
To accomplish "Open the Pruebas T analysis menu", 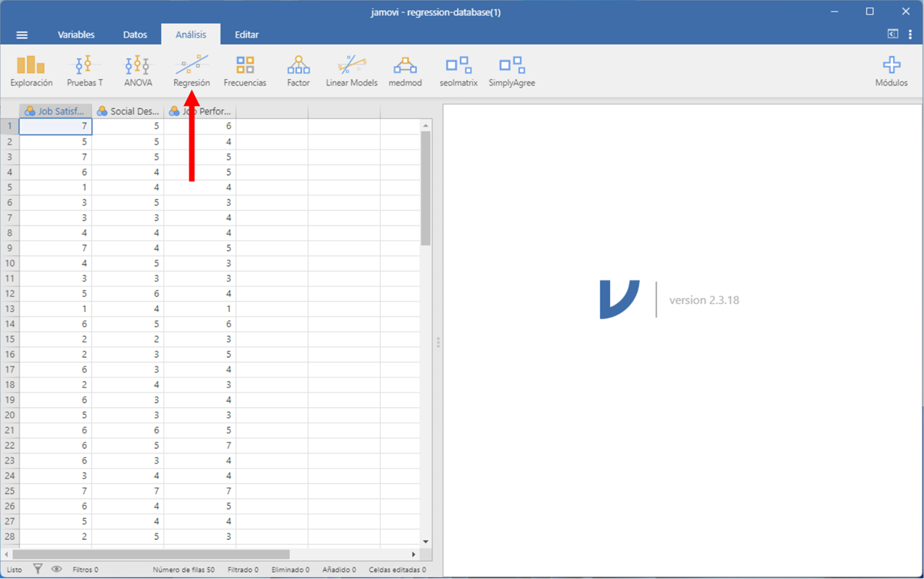I will tap(85, 71).
